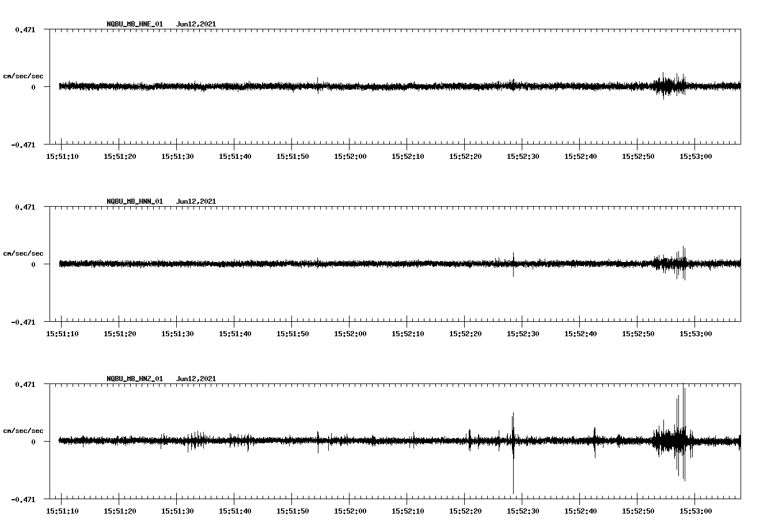Click time label 15:52:30 under HNZ plot
Image resolution: width=782 pixels, height=532 pixels.
(523, 511)
